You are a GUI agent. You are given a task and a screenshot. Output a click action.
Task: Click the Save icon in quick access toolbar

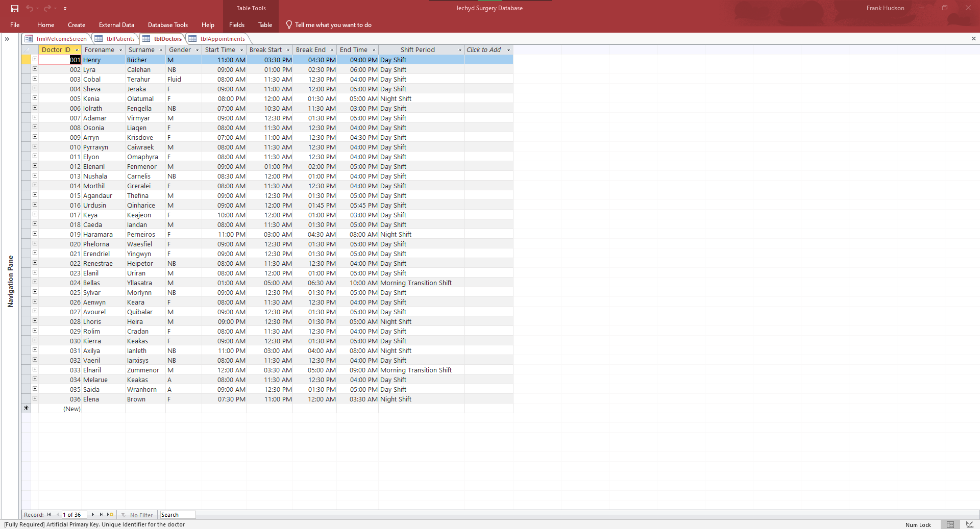point(15,8)
